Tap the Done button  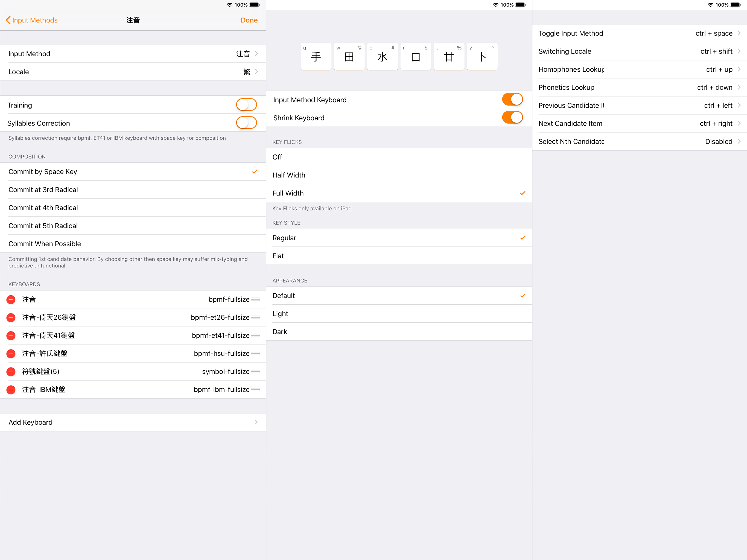coord(249,20)
